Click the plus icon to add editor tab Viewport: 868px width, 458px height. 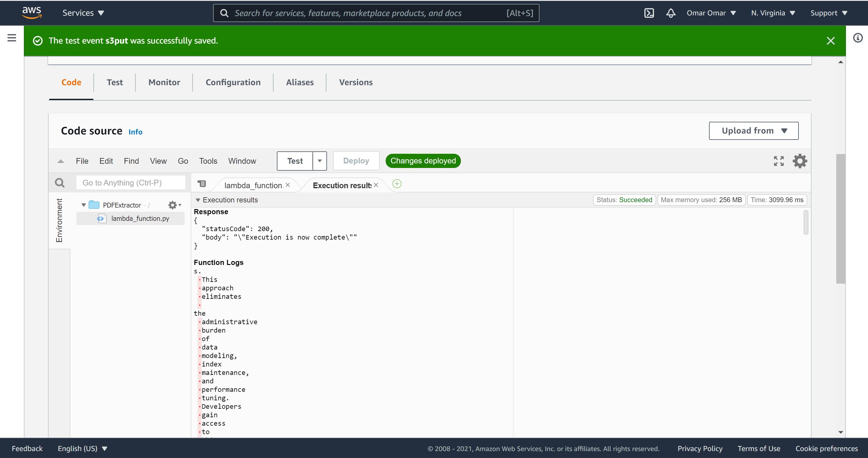[397, 184]
